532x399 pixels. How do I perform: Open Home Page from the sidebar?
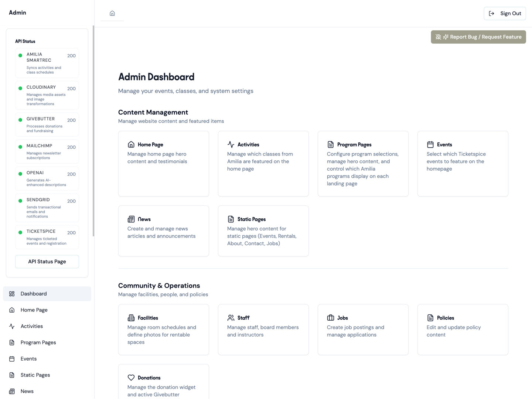coord(47,310)
